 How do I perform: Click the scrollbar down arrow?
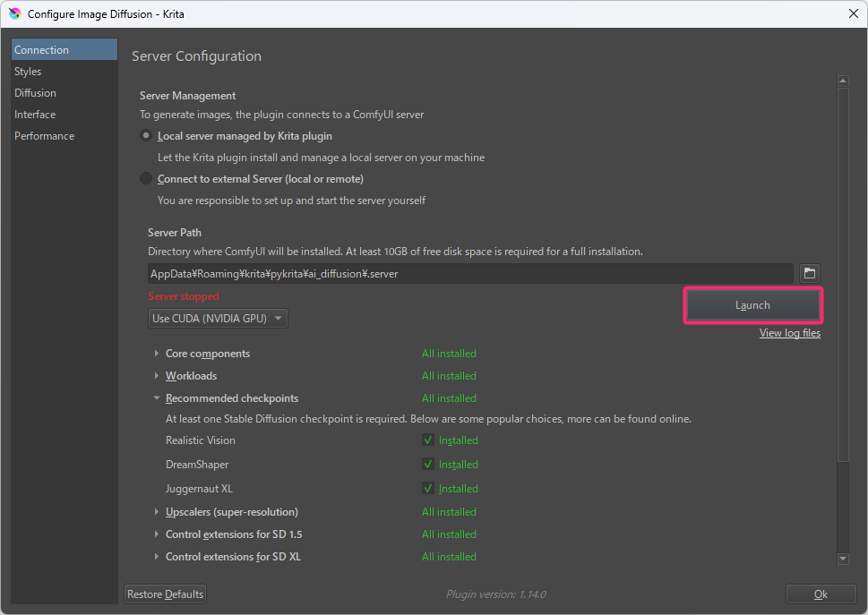[x=843, y=559]
